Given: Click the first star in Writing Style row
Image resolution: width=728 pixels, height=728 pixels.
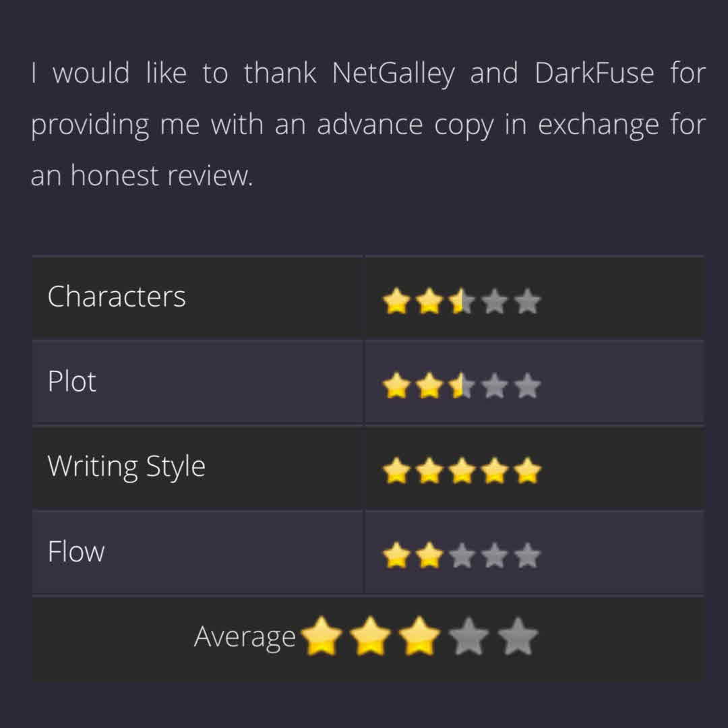Looking at the screenshot, I should tap(396, 471).
